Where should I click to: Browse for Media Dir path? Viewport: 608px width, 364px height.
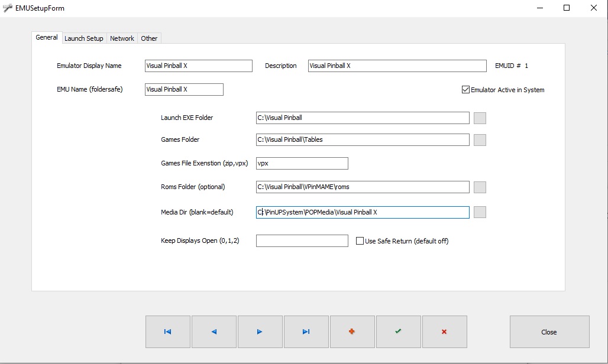(x=480, y=212)
